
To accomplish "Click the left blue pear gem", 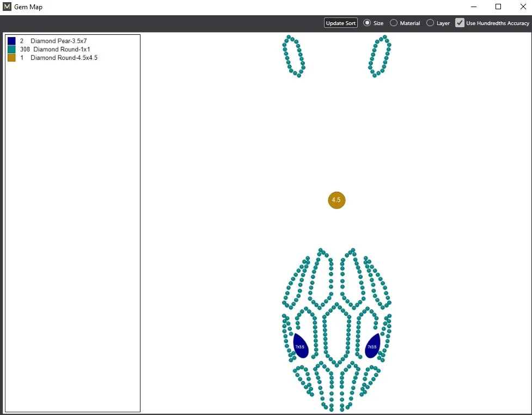I will (301, 346).
